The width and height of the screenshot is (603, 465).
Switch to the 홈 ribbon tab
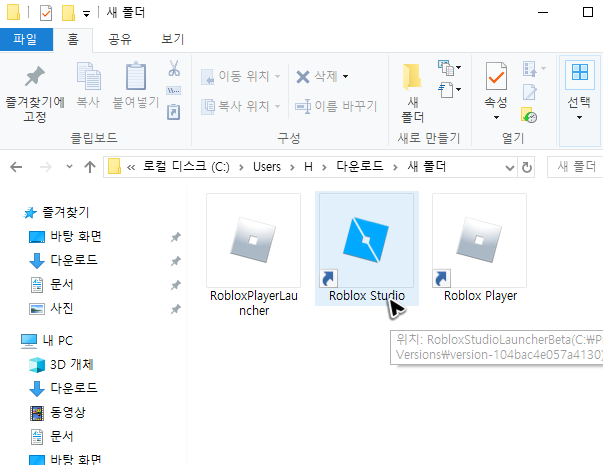tap(73, 39)
